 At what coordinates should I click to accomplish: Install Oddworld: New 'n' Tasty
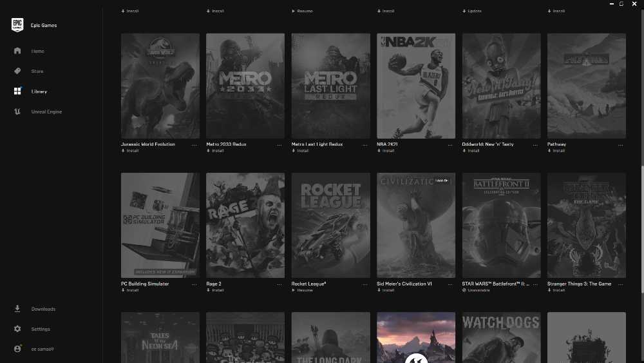pyautogui.click(x=471, y=151)
